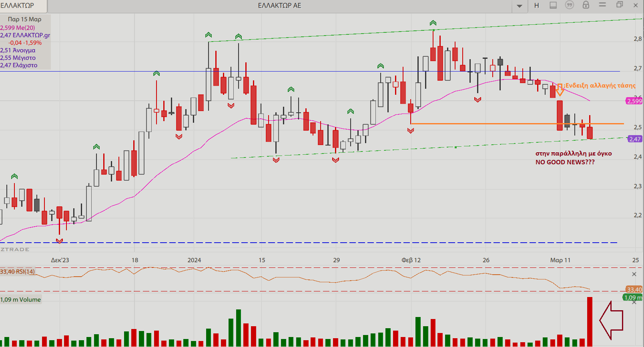Screen dimensions: 644x347
Task: Click the green 1,09 m volume tag
Action: pos(633,297)
